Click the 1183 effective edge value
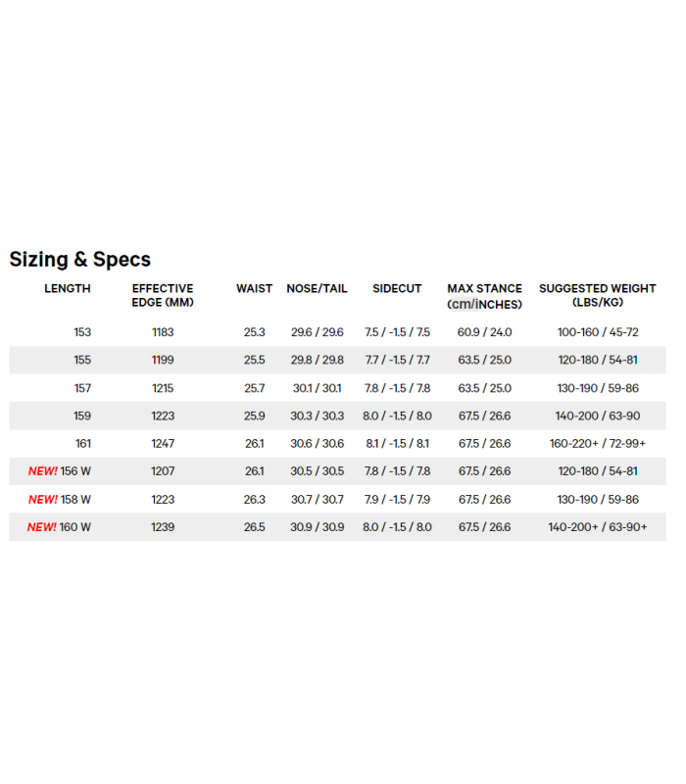 point(163,333)
